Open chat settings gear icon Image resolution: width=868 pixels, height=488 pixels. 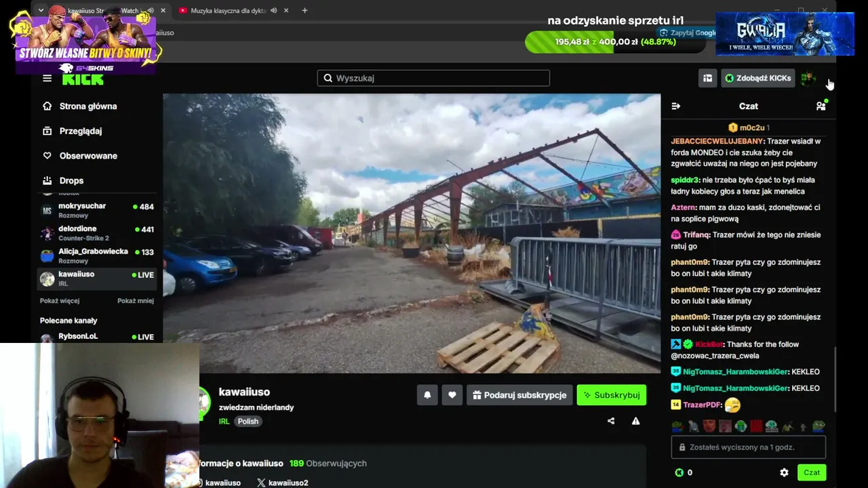point(785,472)
